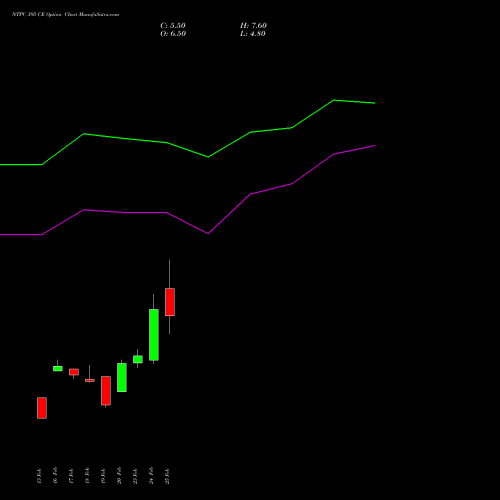
Task: Click the small green candle above 23 Feb
Action: [x=138, y=359]
